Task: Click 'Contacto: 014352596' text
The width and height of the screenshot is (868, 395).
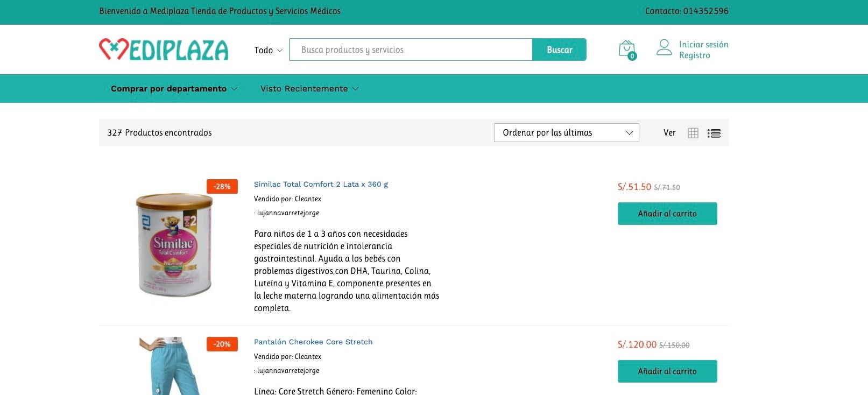Action: tap(687, 11)
